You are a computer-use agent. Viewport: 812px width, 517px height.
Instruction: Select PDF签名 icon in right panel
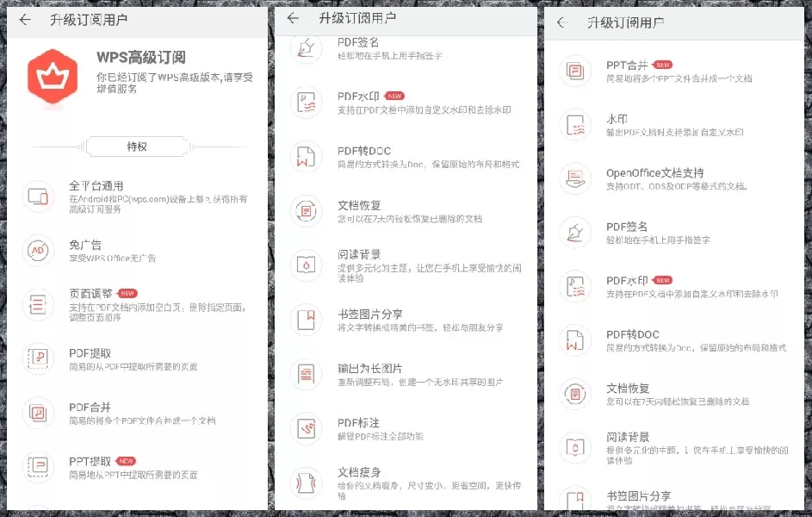point(575,233)
